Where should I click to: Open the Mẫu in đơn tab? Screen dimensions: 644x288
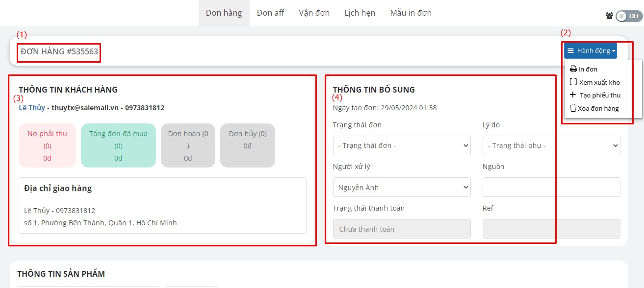point(411,13)
